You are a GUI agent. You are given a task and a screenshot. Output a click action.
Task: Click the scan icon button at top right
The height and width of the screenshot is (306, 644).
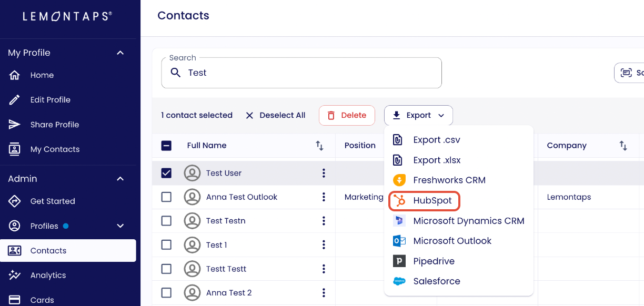pyautogui.click(x=626, y=73)
